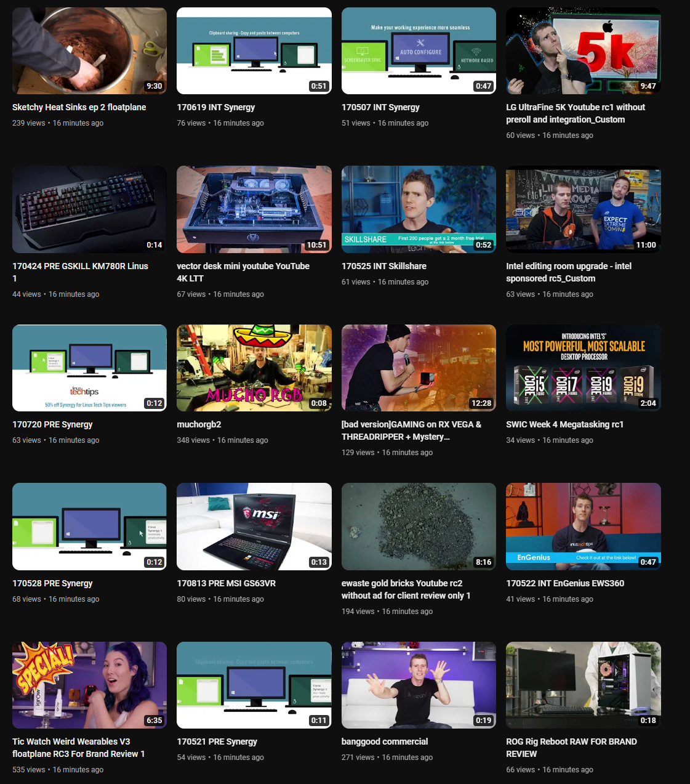Open the 170525 INT Skillshare thumbnail
This screenshot has width=690, height=784.
click(419, 209)
